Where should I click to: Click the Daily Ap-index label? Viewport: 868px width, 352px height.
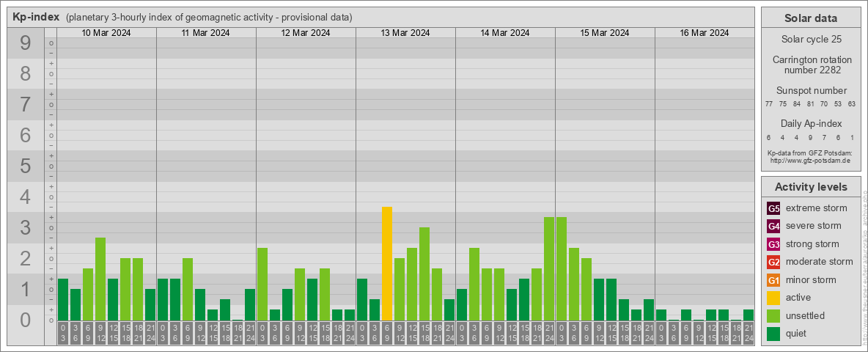click(812, 124)
